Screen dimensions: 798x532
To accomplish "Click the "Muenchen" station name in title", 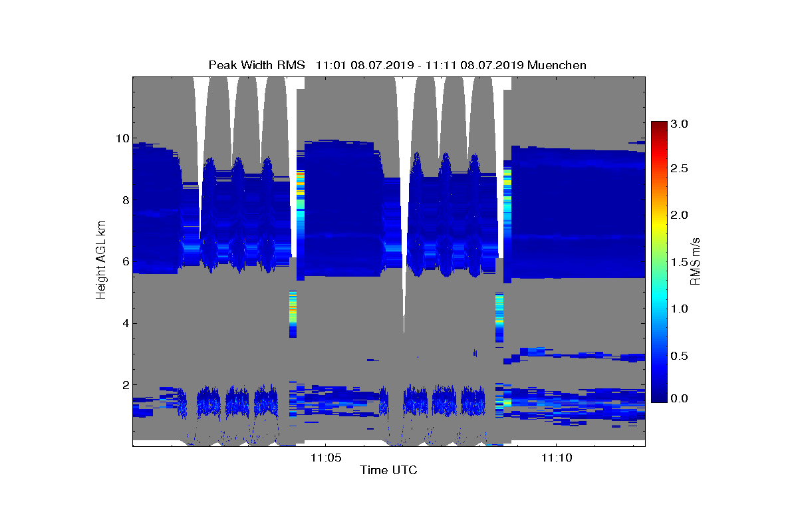I will [557, 65].
